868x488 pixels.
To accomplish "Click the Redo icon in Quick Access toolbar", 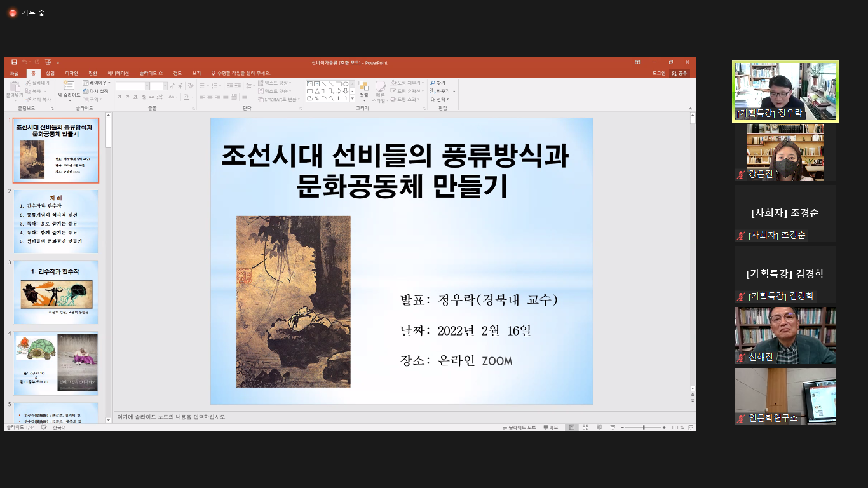I will click(37, 62).
